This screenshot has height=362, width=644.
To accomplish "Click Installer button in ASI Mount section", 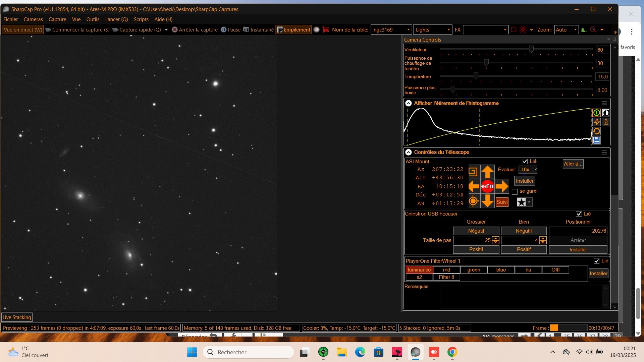I will pyautogui.click(x=525, y=181).
